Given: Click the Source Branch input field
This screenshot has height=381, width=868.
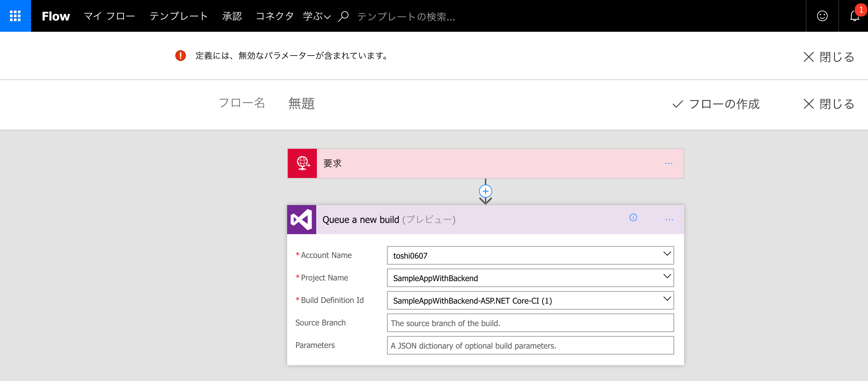Looking at the screenshot, I should pos(530,323).
